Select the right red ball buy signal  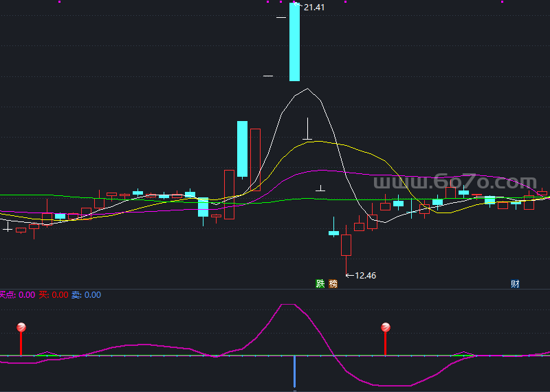click(386, 327)
